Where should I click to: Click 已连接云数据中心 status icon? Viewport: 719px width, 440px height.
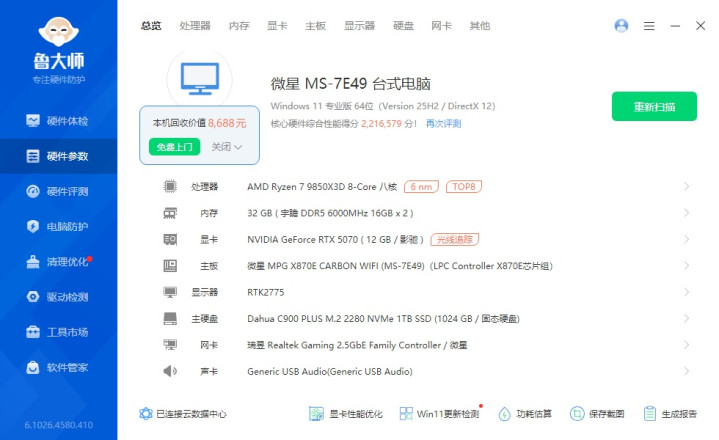click(x=146, y=414)
